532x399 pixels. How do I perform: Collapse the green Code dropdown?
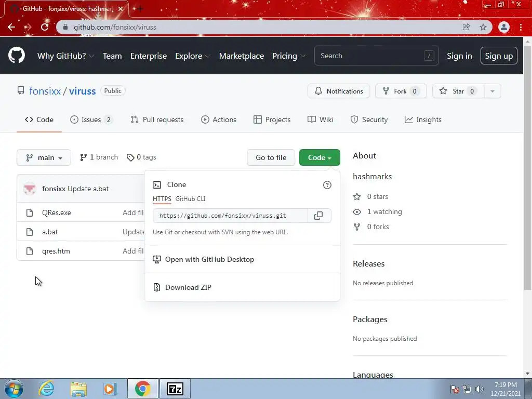pos(320,157)
